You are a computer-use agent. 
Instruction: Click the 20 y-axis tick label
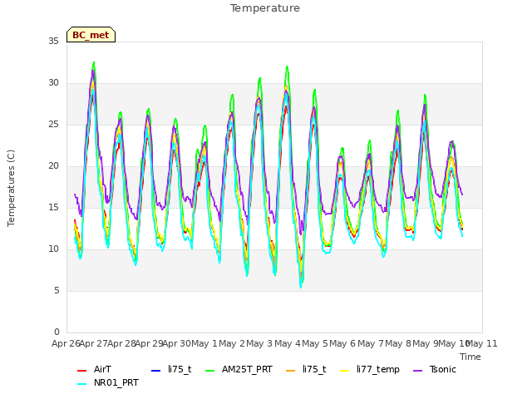(x=53, y=166)
